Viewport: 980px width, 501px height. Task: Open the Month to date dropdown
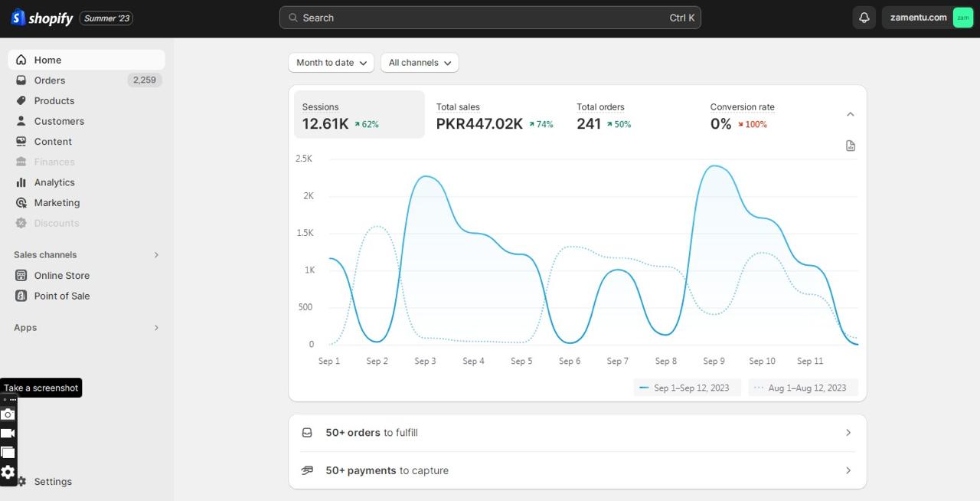[x=331, y=63]
